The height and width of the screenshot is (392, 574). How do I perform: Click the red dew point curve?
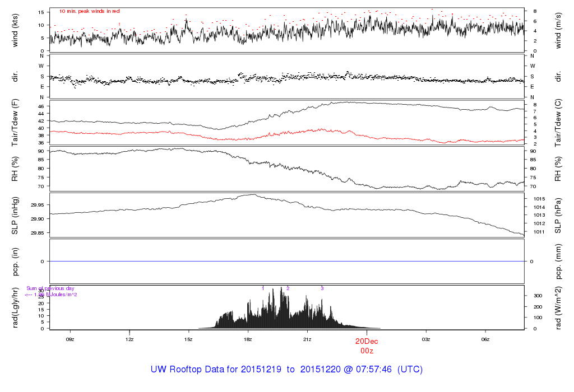286,136
